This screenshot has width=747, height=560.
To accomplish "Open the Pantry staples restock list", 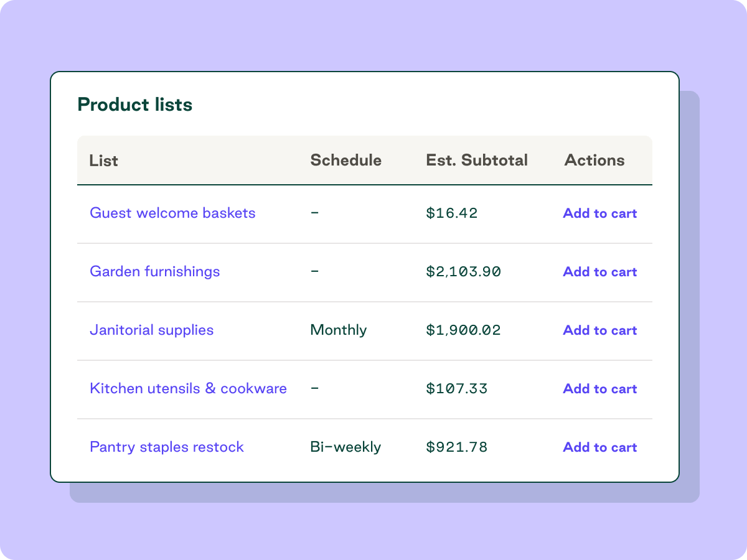I will pos(167,447).
